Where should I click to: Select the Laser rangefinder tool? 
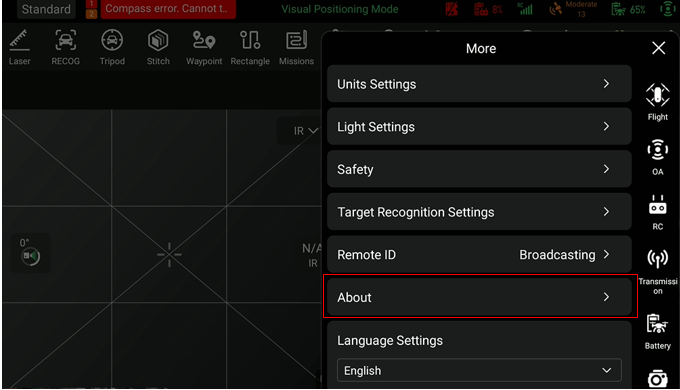point(20,47)
